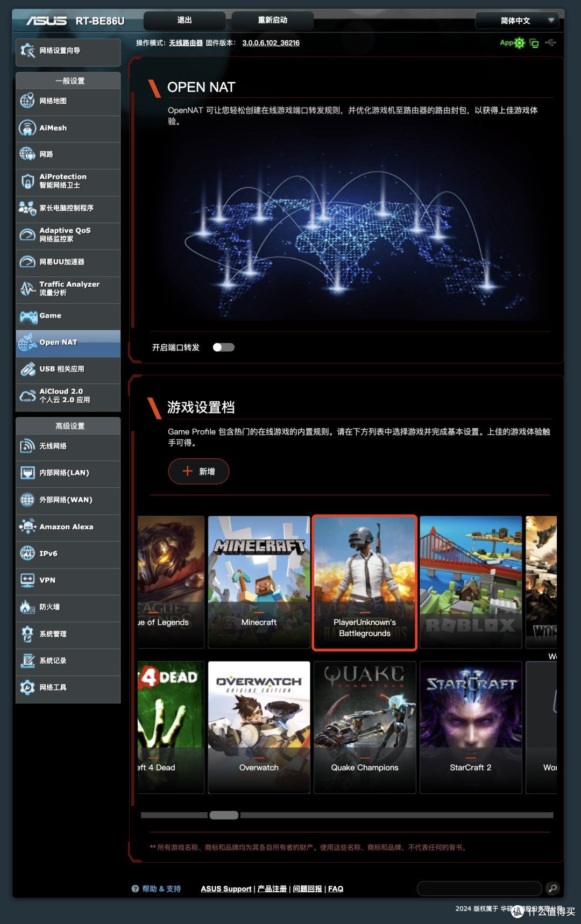Click the Game controller icon
Viewport: 581px width, 924px height.
click(x=28, y=316)
